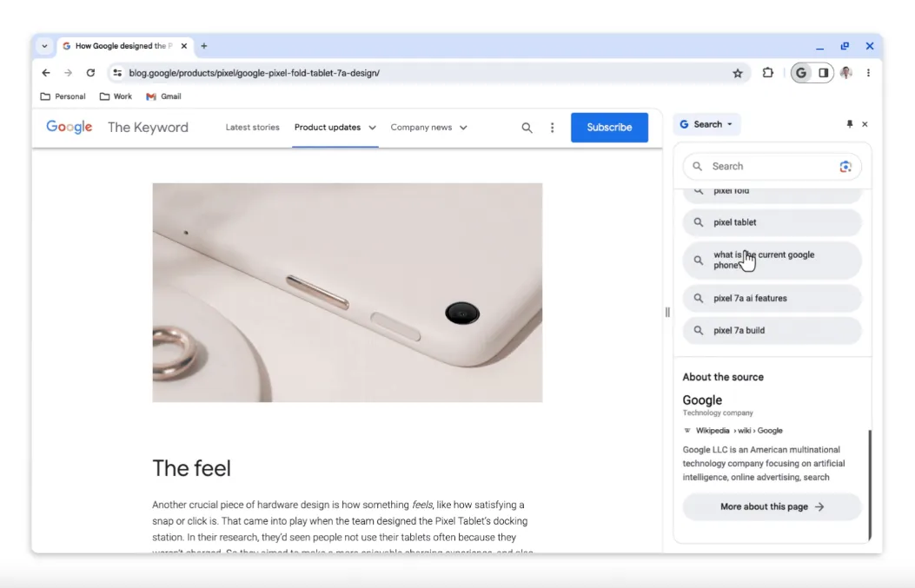The image size is (915, 588).
Task: Select the 'pixel 7a build' suggestion
Action: click(x=772, y=330)
